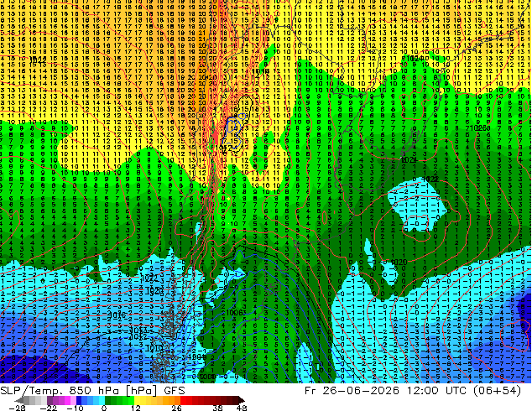Click the map title "SLP/Temp. 850 hPa [hPa] GFS"
The height and width of the screenshot is (411, 532).
92,391
